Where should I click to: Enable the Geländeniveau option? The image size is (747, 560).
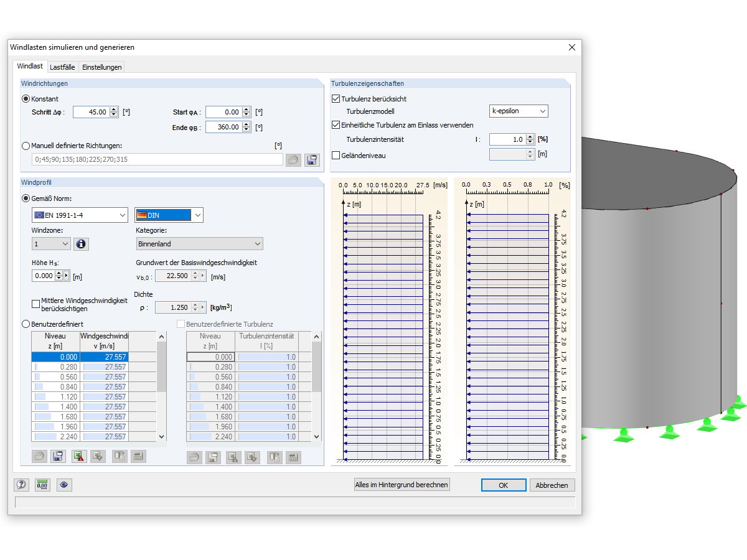[x=335, y=155]
